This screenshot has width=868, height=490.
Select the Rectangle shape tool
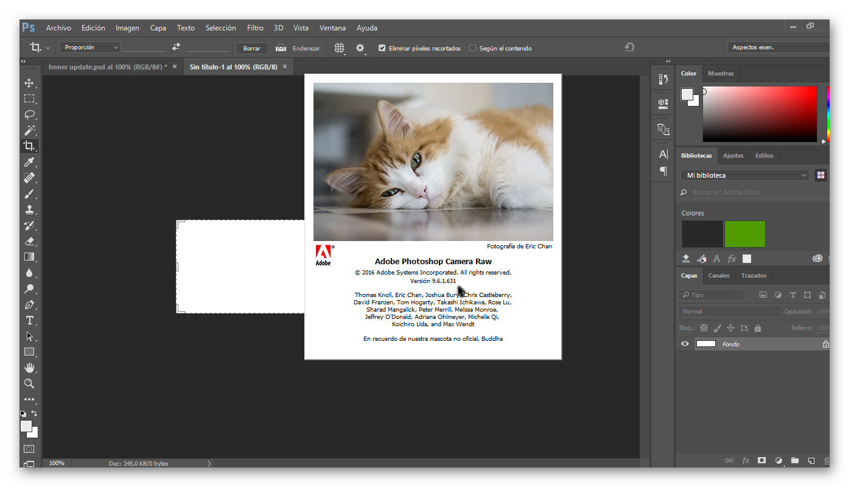click(x=29, y=352)
